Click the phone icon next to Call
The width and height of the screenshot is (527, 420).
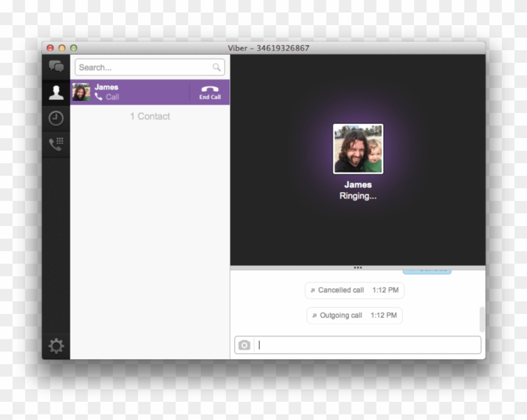pyautogui.click(x=98, y=97)
